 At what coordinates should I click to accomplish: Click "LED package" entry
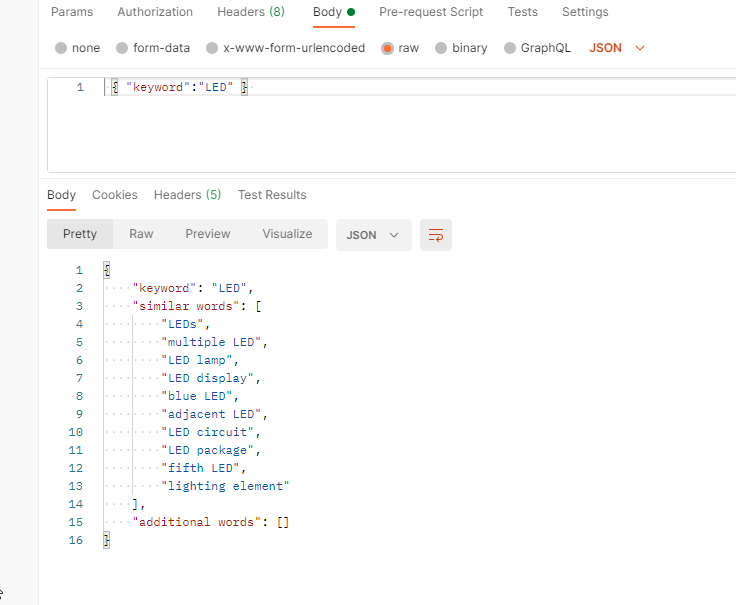point(207,450)
